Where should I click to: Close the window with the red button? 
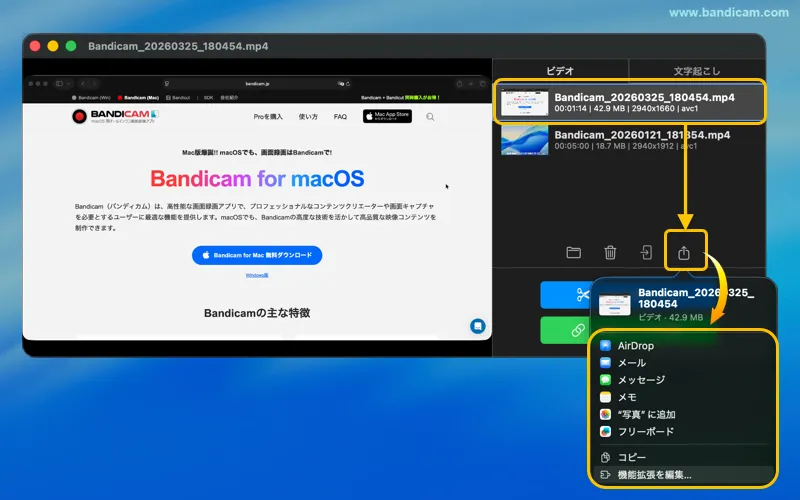[x=35, y=46]
